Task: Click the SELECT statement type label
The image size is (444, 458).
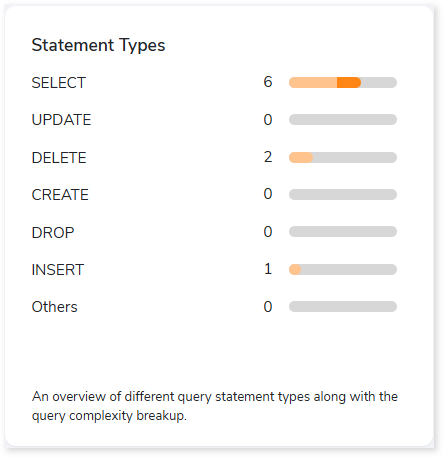Action: [x=59, y=83]
